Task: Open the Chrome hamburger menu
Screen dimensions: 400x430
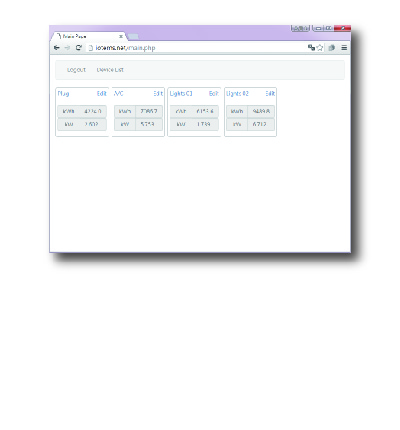Action: 344,48
